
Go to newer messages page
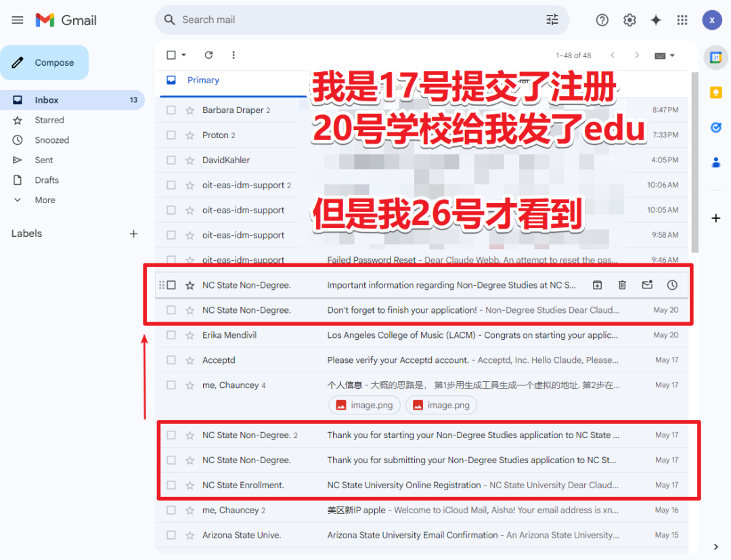(x=613, y=55)
